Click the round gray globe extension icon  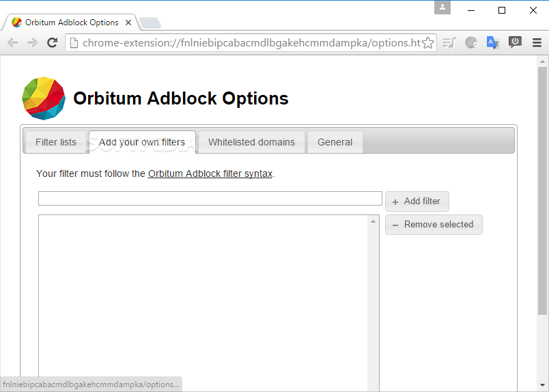click(471, 43)
